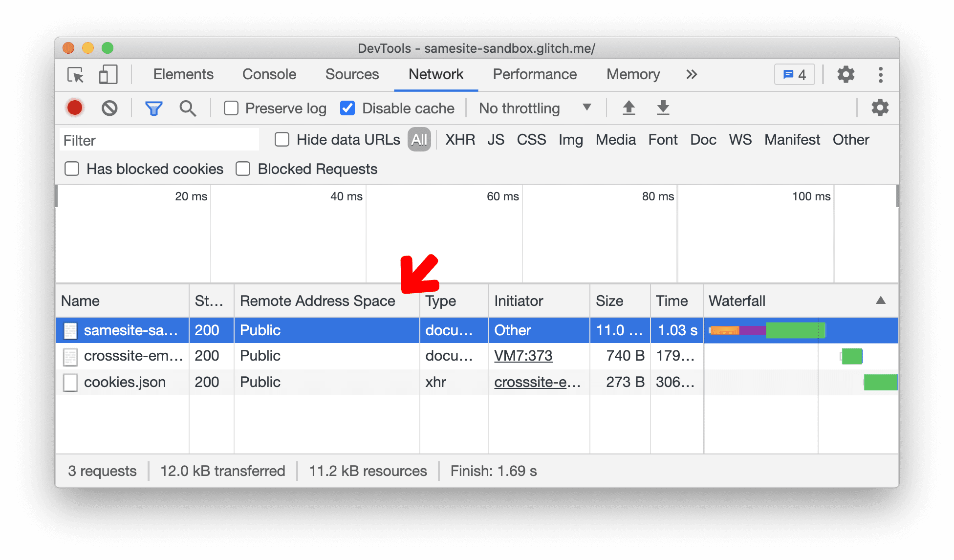This screenshot has height=560, width=954.
Task: Click the record (stop recording) button
Action: [75, 108]
